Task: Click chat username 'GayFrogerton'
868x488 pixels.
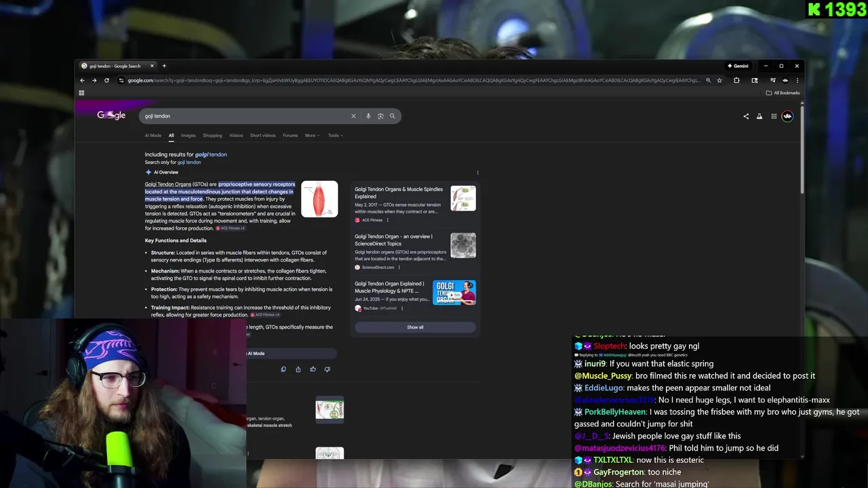Action: [618, 472]
